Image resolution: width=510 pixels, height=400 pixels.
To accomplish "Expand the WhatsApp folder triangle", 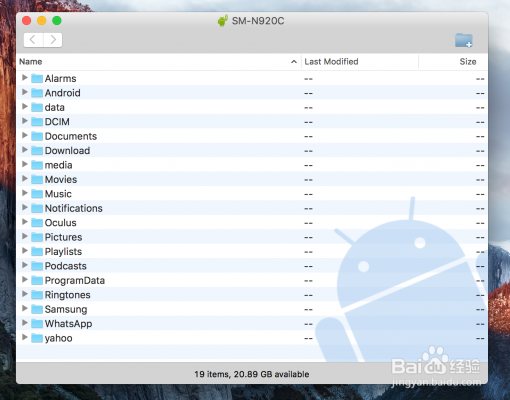I will coord(25,323).
